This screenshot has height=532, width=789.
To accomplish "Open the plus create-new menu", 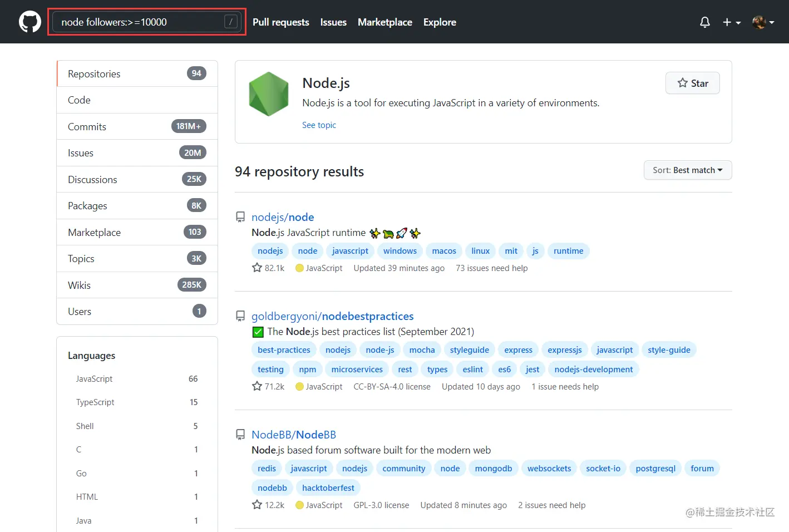I will pyautogui.click(x=732, y=22).
